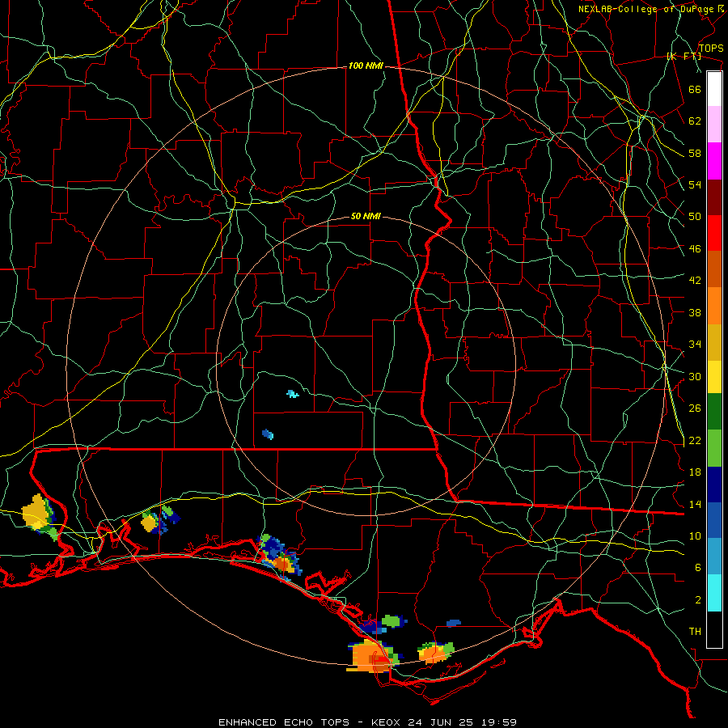The width and height of the screenshot is (728, 728).
Task: Click the 'NEXLAB-College of DuPage' credit text
Action: pos(645,9)
